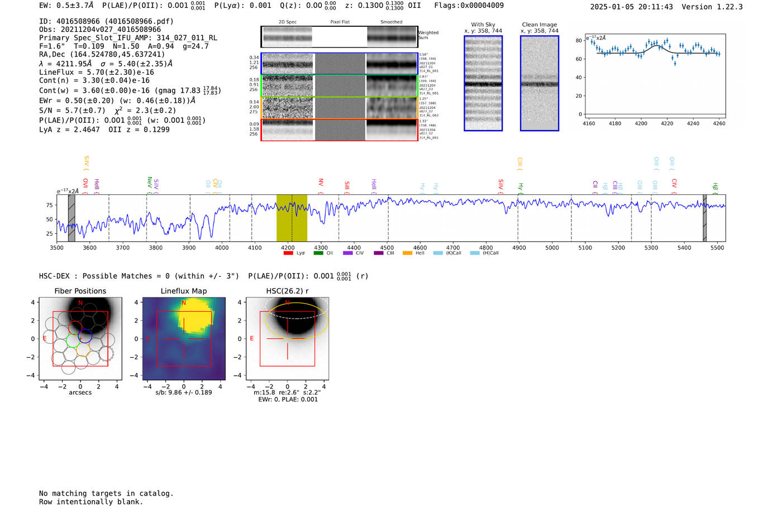Open the HSC(26.2) r image panel
This screenshot has height=532, width=782.
point(287,339)
